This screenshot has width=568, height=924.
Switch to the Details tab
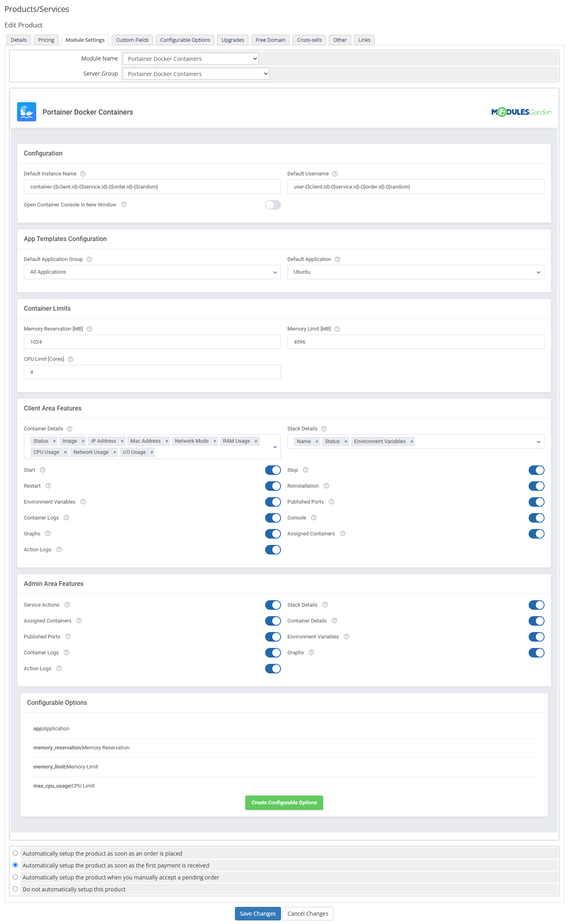19,40
